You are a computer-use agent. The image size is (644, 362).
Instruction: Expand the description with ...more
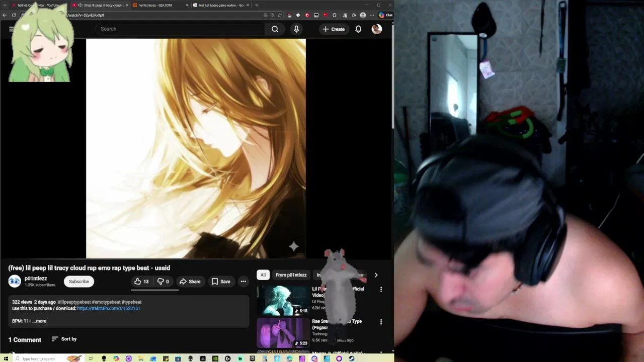[39, 321]
